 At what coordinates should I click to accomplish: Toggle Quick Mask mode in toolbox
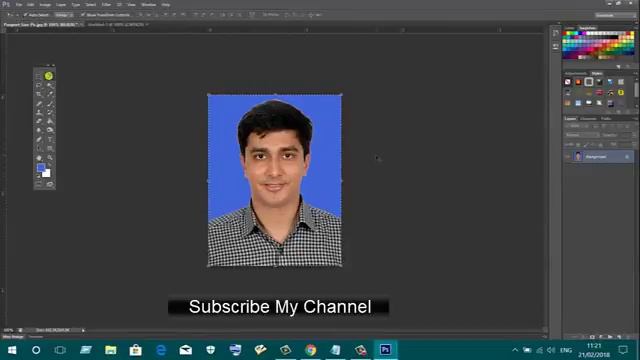pyautogui.click(x=39, y=184)
